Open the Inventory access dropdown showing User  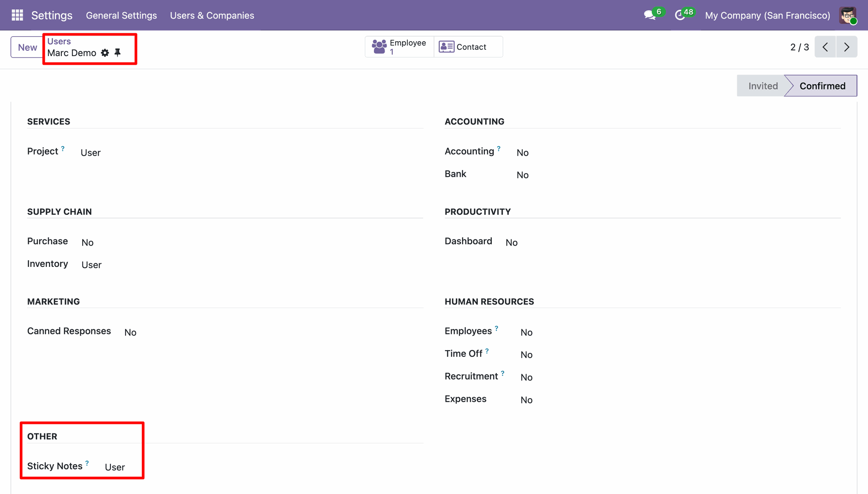coord(91,265)
